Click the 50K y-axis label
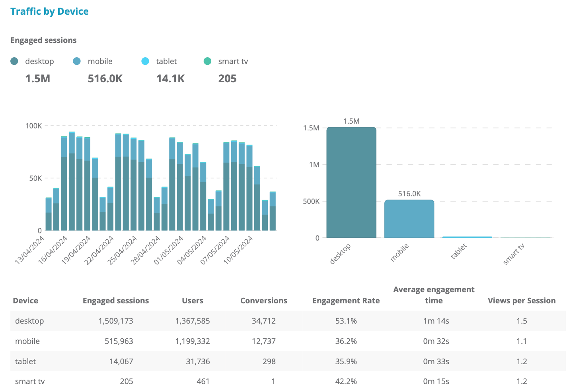 pos(35,178)
